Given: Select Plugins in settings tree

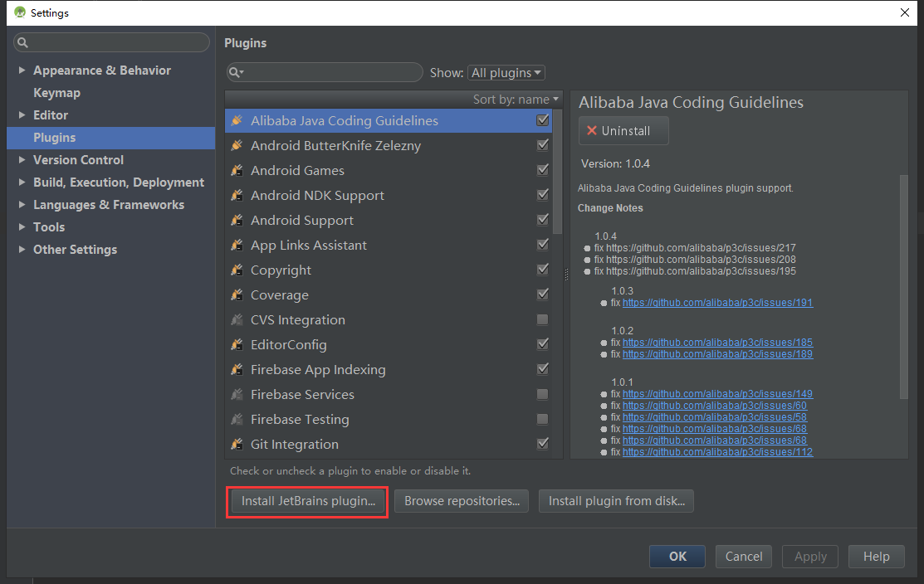Looking at the screenshot, I should (110, 137).
